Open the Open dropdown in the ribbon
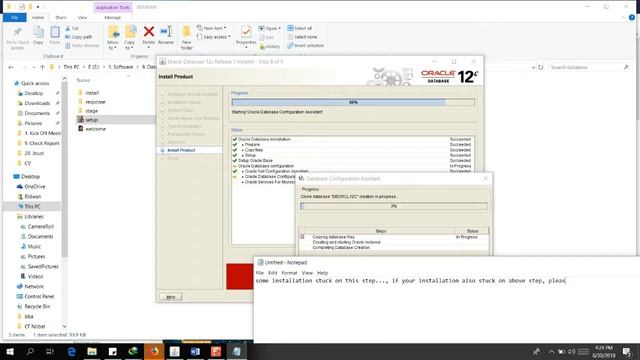This screenshot has width=640, height=360. 270,29
